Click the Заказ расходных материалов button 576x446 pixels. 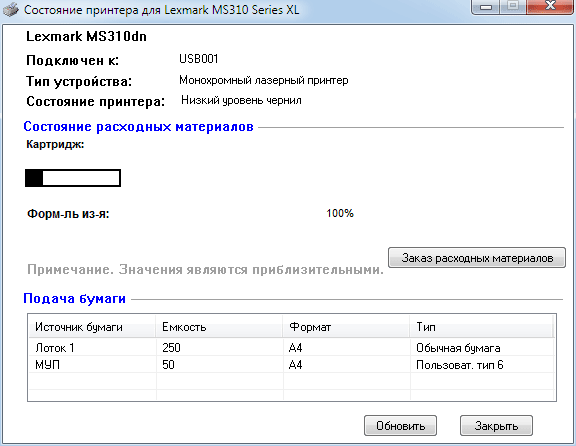tap(477, 258)
